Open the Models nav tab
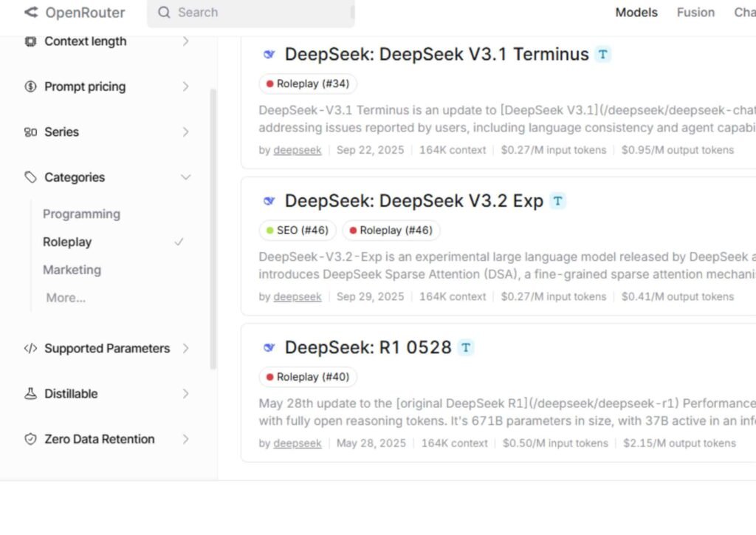This screenshot has height=535, width=756. pyautogui.click(x=636, y=12)
